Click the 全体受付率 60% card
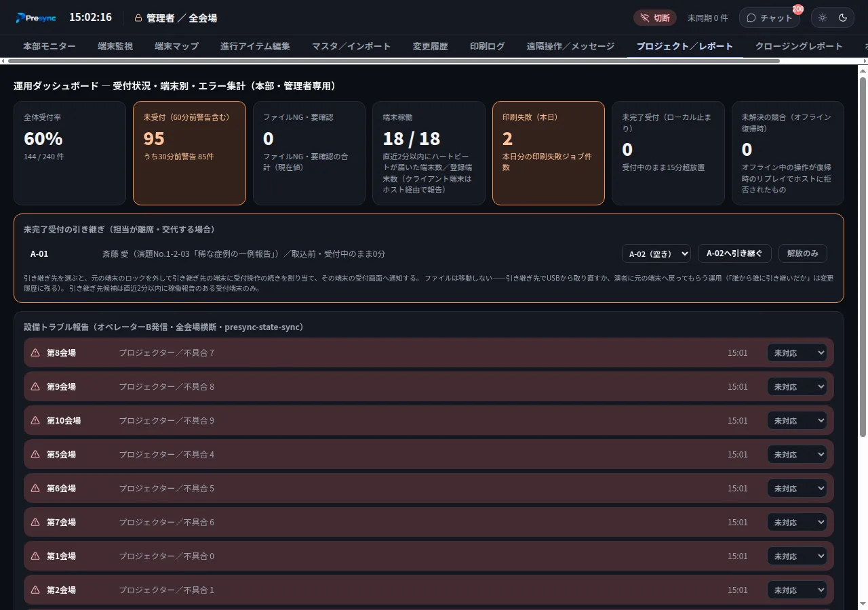 coord(70,153)
